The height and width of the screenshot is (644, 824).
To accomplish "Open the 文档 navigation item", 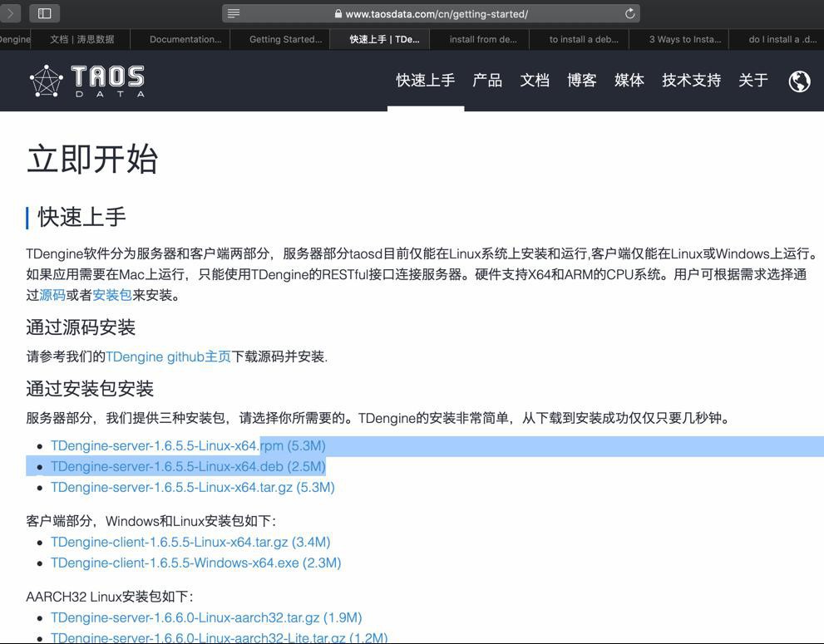I will point(535,81).
